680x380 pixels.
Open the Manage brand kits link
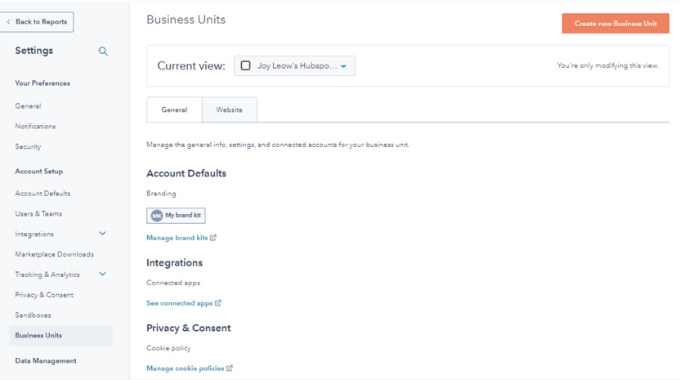pos(177,238)
